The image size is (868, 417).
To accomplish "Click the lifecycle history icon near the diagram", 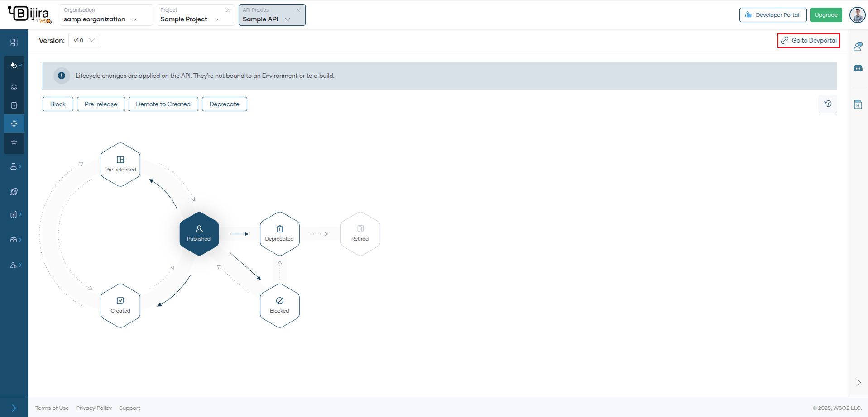I will point(828,104).
